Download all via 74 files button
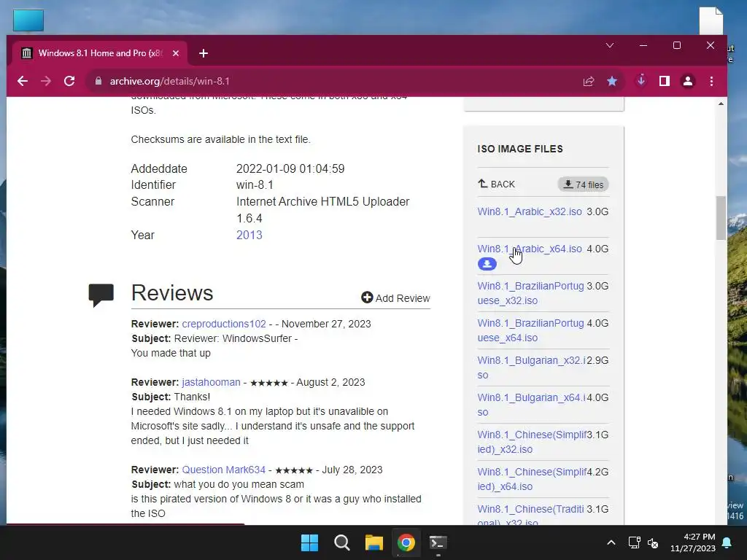This screenshot has height=560, width=747. [x=583, y=184]
